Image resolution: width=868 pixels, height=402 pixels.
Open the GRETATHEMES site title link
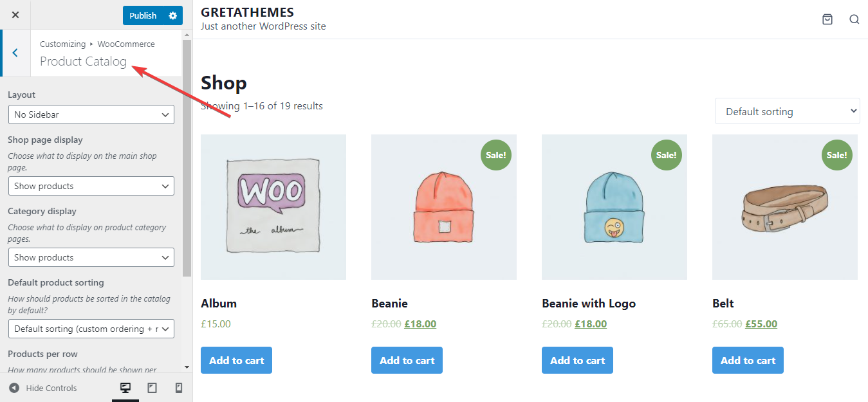[x=247, y=12]
